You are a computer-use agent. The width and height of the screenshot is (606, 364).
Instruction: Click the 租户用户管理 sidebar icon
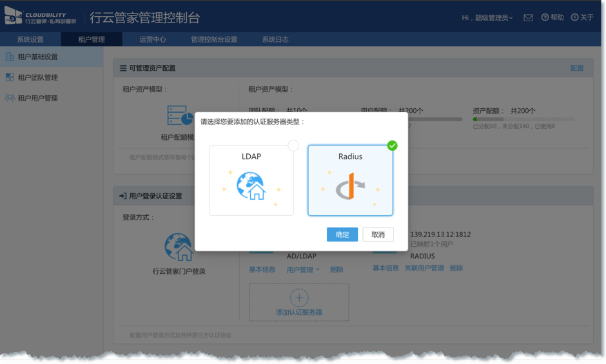click(10, 98)
